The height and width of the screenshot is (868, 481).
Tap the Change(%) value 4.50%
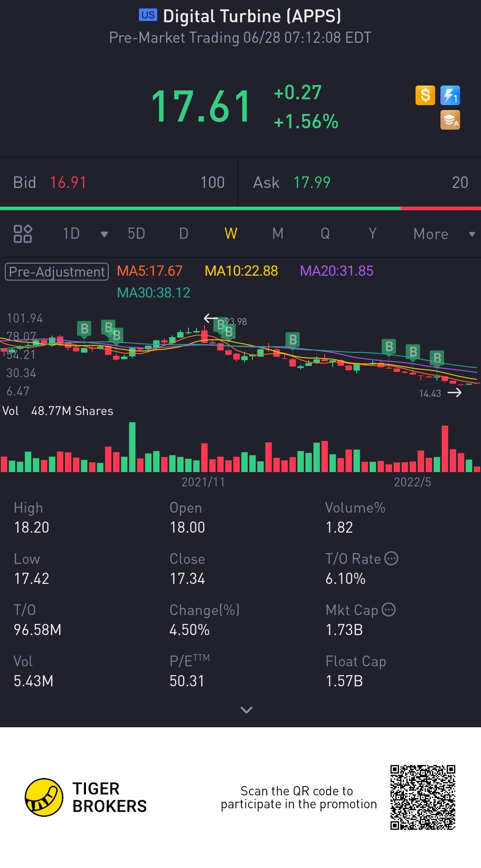[x=189, y=630]
